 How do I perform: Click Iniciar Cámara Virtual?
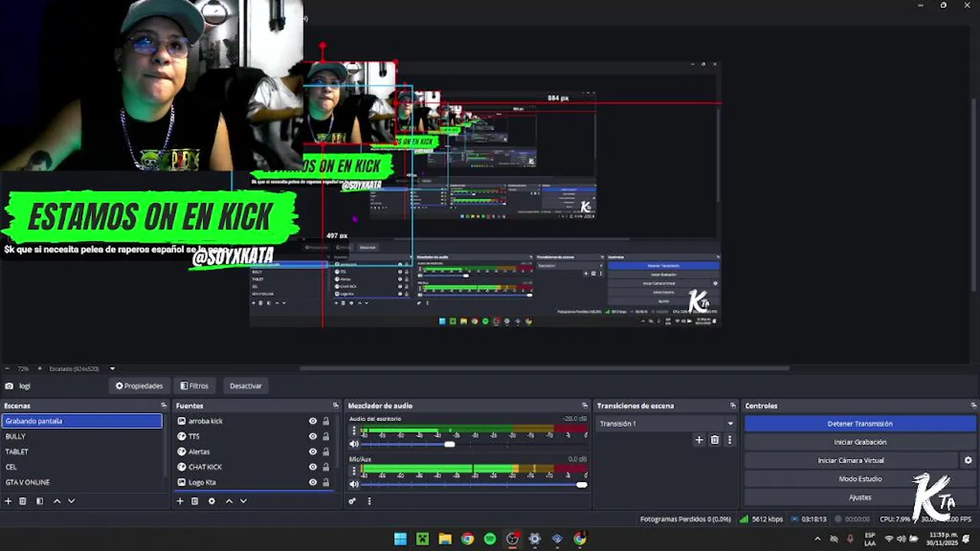pos(851,461)
